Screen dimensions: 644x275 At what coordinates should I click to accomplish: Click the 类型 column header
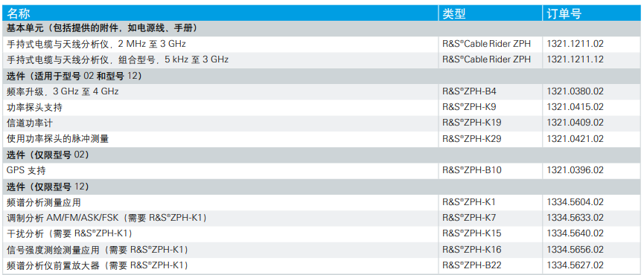point(454,14)
